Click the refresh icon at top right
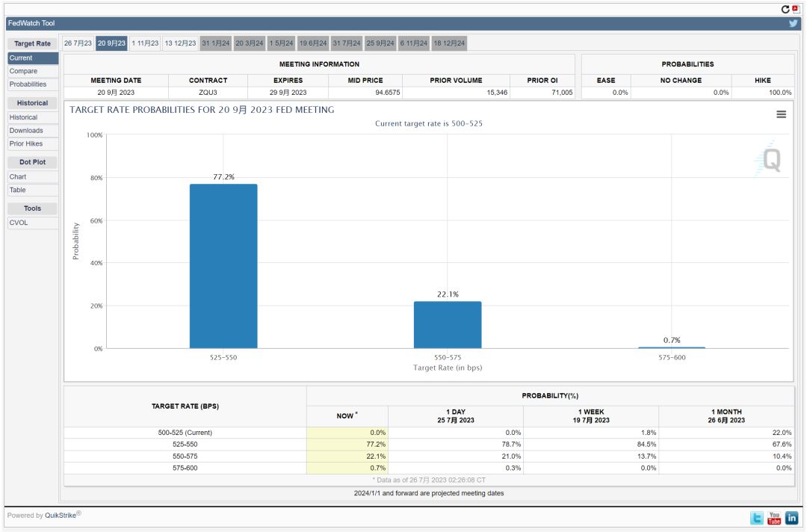The width and height of the screenshot is (807, 532). point(785,9)
